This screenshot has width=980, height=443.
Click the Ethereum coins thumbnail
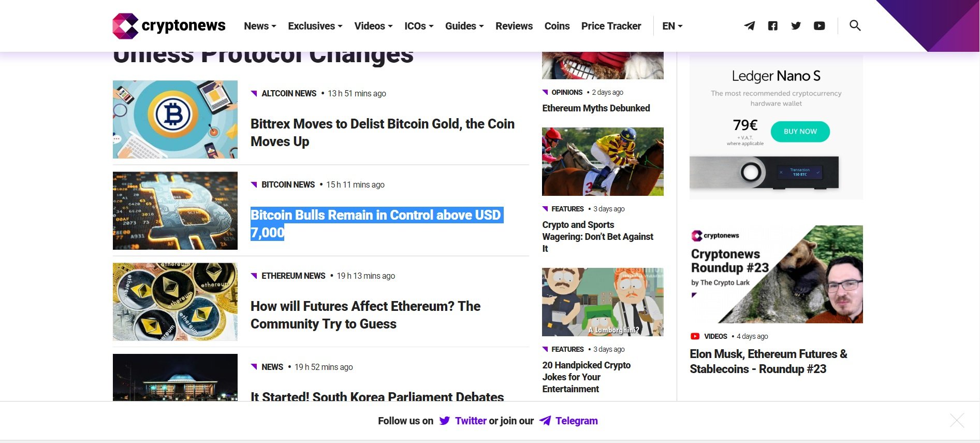(175, 302)
